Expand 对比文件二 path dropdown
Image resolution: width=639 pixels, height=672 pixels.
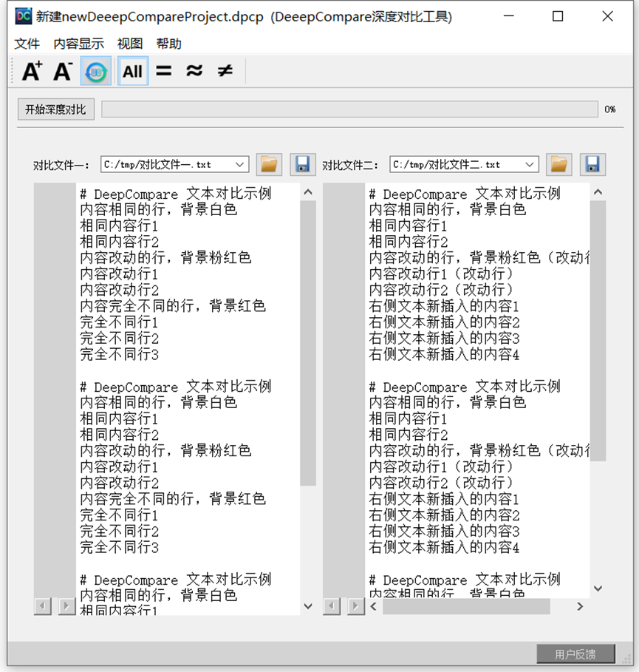[x=530, y=165]
